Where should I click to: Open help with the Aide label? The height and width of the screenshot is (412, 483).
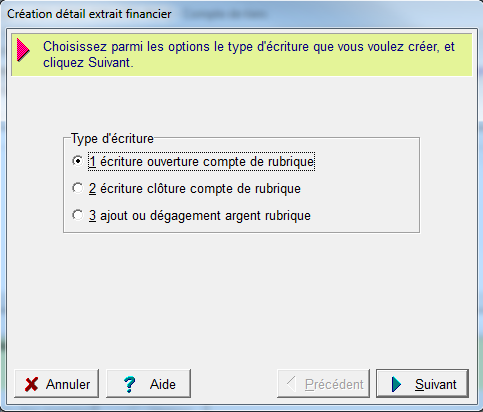163,384
